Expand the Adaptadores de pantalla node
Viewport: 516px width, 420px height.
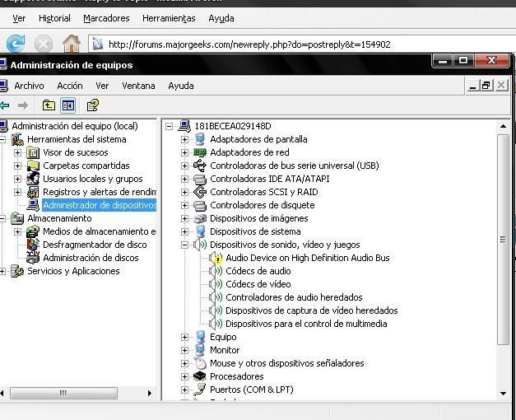(x=185, y=139)
